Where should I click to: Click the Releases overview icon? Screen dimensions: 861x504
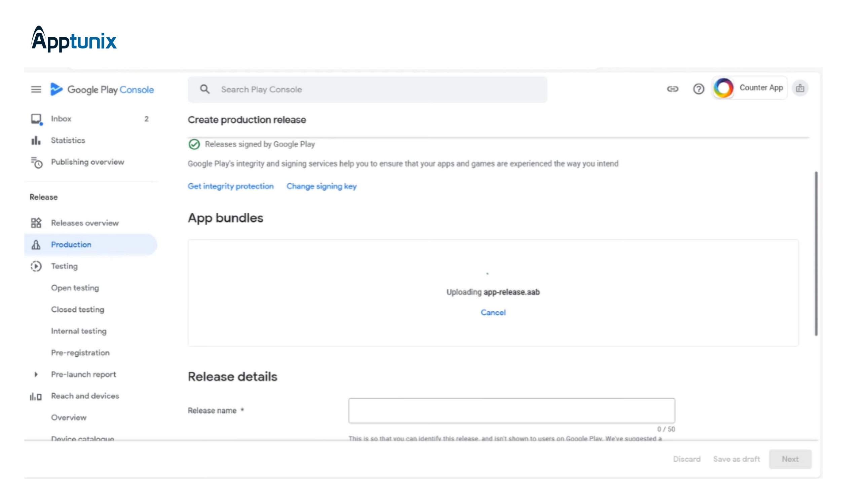coord(36,223)
